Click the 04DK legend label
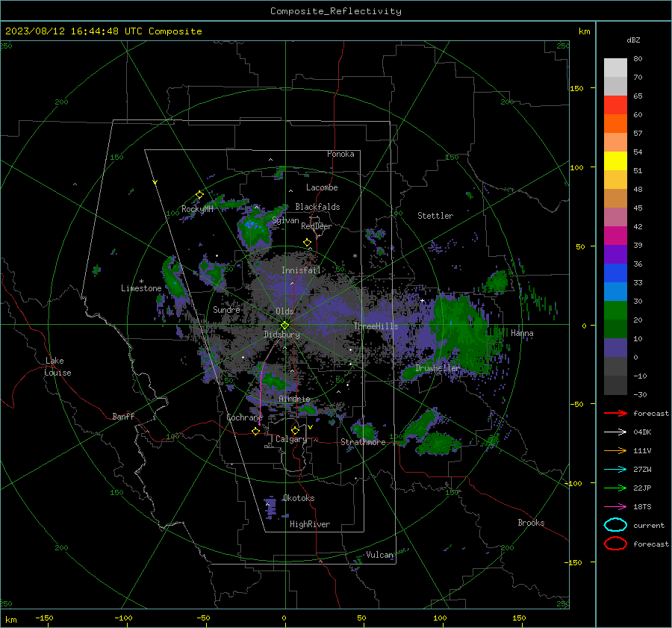672x628 pixels. click(642, 432)
